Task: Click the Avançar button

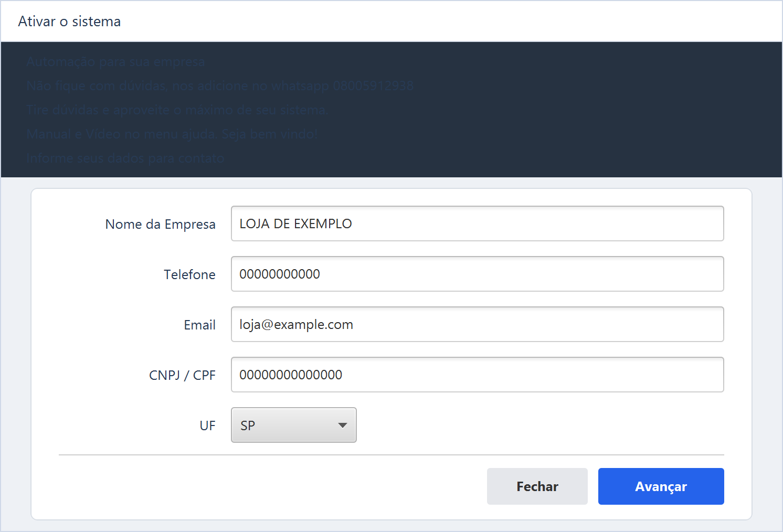Action: [661, 486]
